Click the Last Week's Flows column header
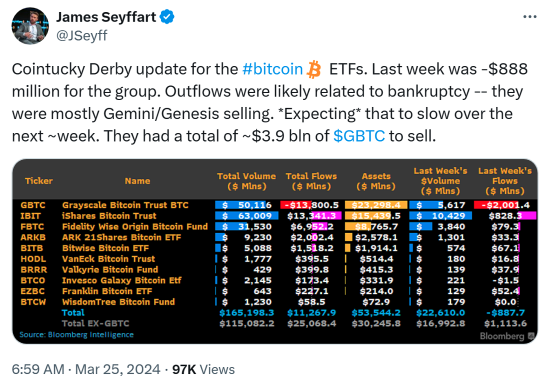 point(505,181)
